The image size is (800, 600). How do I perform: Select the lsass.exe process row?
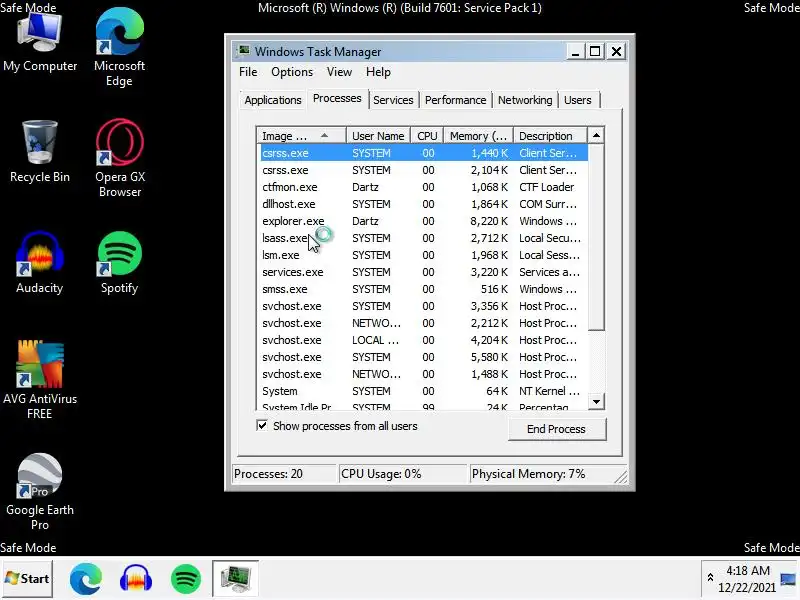pos(423,238)
